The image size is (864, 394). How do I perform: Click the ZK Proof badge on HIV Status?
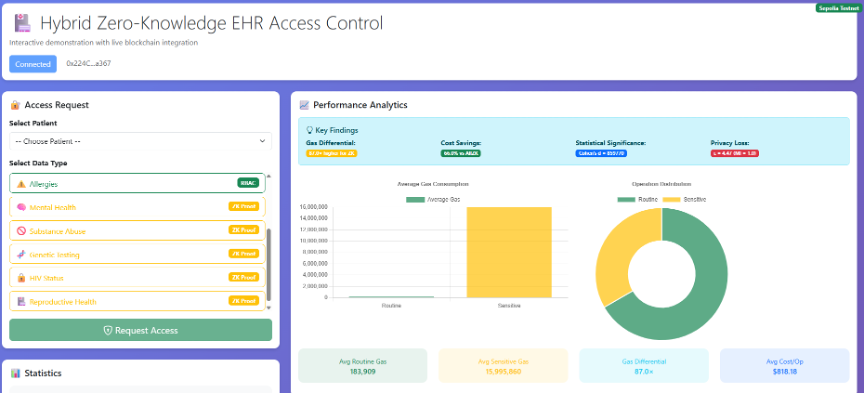(x=244, y=277)
